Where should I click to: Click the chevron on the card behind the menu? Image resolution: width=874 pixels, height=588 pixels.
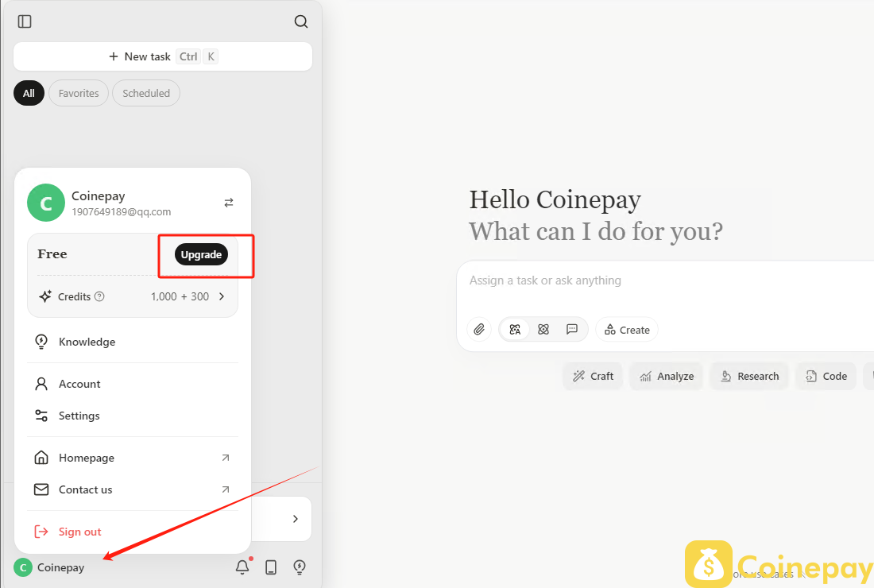[x=296, y=519]
